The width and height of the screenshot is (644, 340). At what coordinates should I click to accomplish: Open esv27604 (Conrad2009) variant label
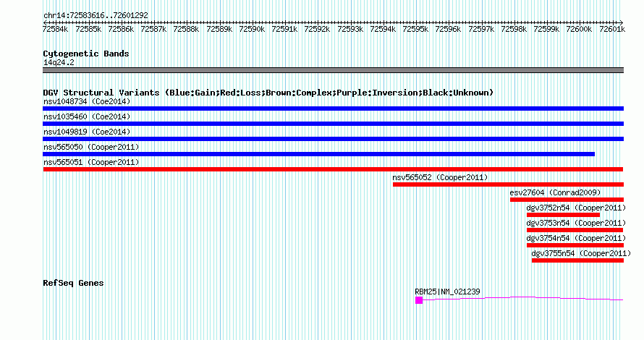point(555,192)
